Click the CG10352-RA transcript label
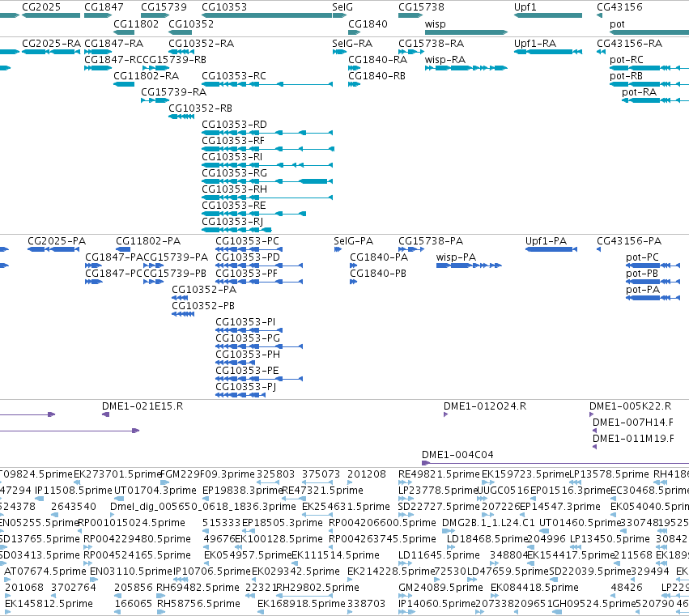The image size is (689, 616). click(x=202, y=44)
